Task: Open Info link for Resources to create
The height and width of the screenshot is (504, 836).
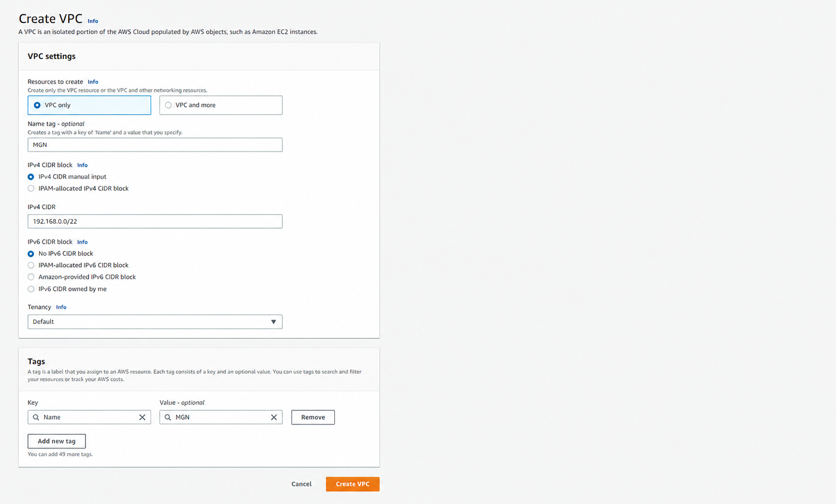Action: pos(93,82)
